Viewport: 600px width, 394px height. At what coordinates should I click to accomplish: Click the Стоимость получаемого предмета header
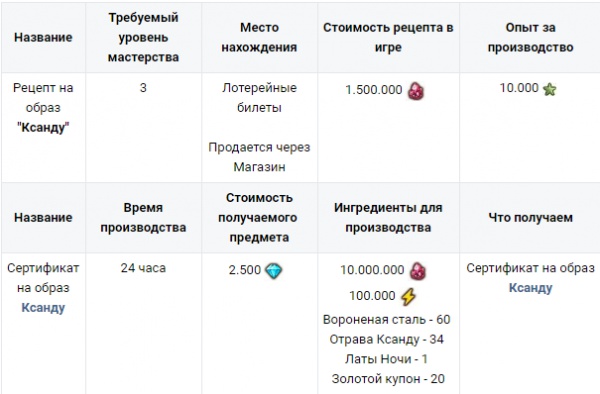[x=259, y=218]
